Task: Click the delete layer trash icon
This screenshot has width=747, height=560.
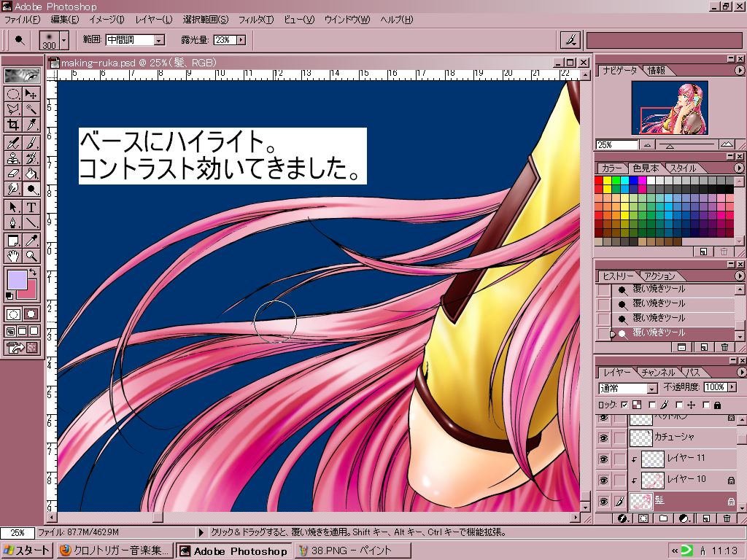Action: point(727,518)
